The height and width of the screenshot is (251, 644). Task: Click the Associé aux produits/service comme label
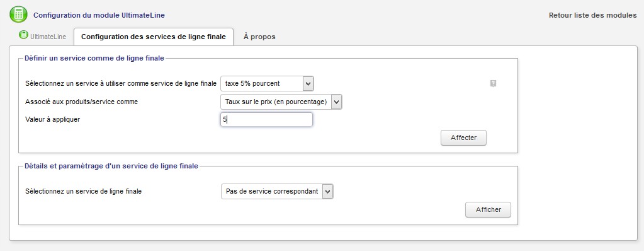pyautogui.click(x=81, y=102)
